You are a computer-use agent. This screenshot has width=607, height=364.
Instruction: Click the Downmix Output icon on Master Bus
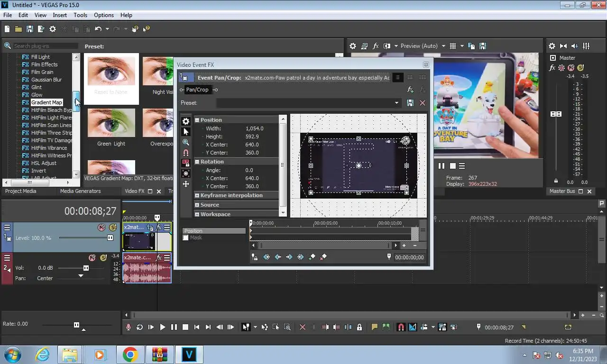pos(563,46)
